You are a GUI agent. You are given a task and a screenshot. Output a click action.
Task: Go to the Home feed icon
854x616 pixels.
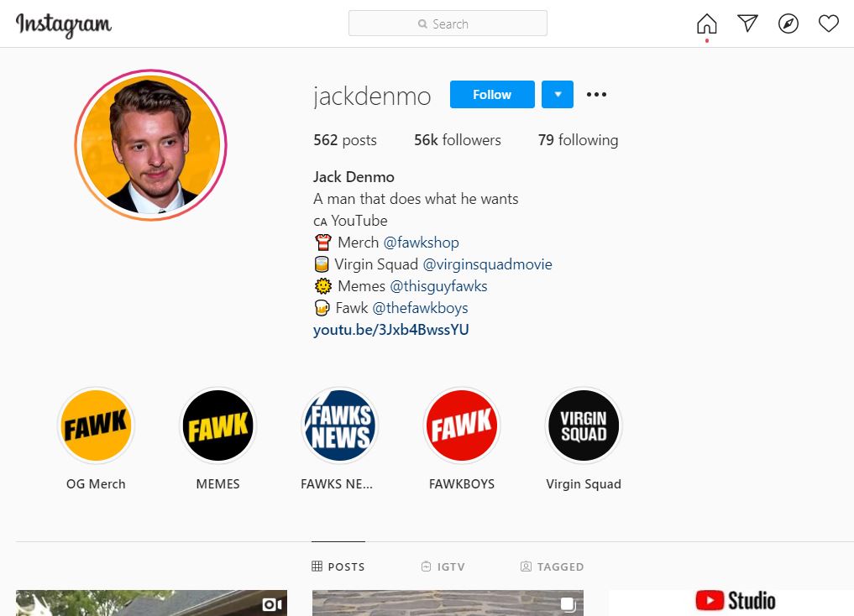(706, 23)
